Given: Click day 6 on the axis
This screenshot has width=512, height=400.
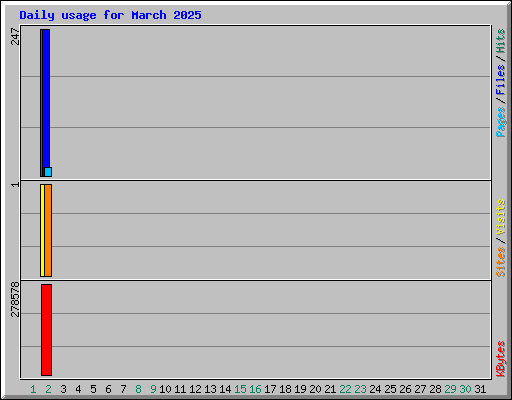Looking at the screenshot, I should pyautogui.click(x=108, y=389).
